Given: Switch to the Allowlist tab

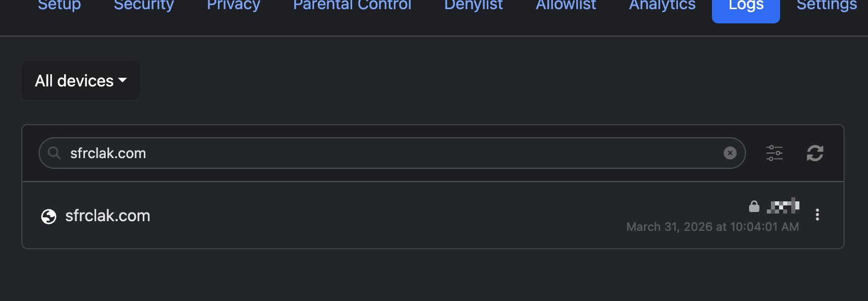Looking at the screenshot, I should click(x=566, y=6).
